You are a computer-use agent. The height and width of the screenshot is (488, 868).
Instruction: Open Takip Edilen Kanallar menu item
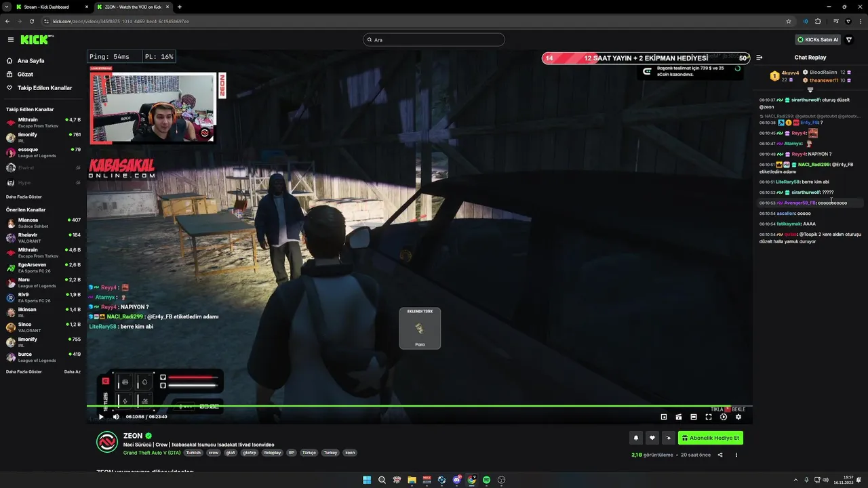43,88
